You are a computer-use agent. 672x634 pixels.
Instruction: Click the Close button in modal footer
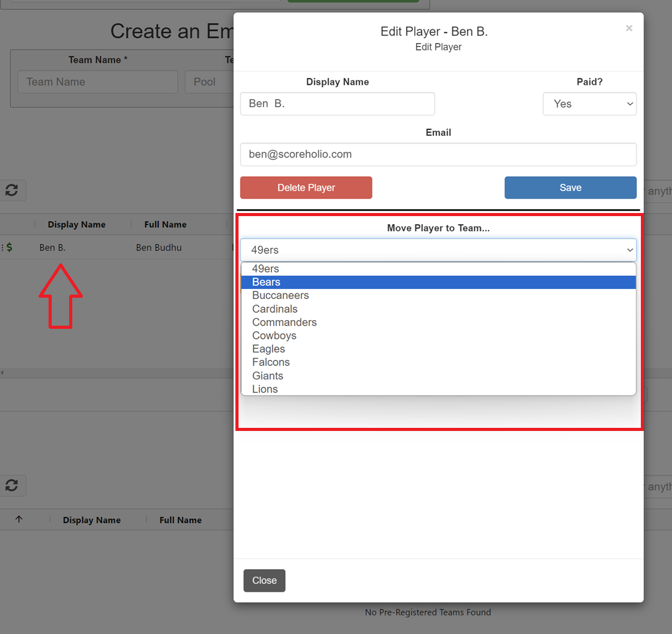coord(264,580)
